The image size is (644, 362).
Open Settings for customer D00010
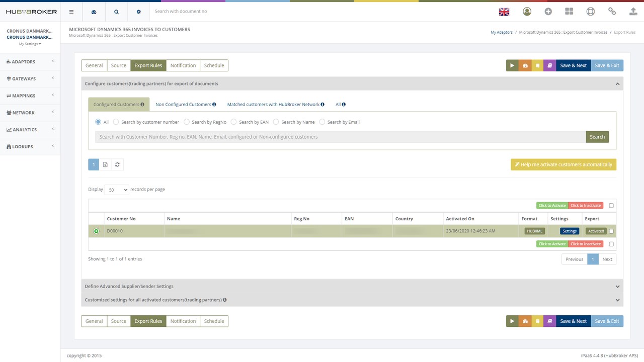(570, 231)
